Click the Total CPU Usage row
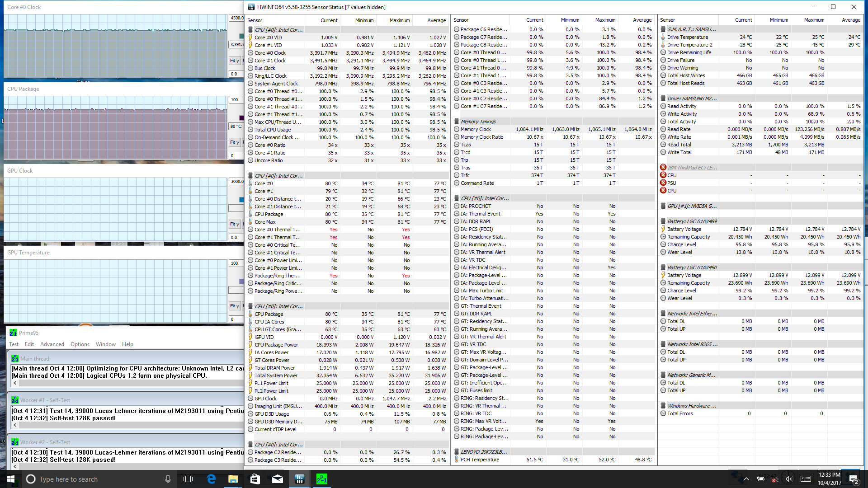 click(x=348, y=130)
